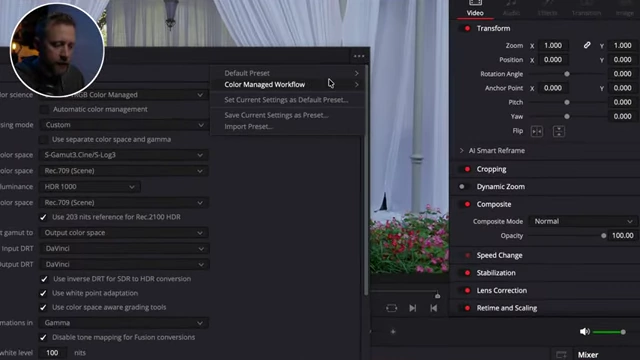Image resolution: width=640 pixels, height=360 pixels.
Task: Uncheck Disable tone mapping for Fusion conversions
Action: (43, 337)
